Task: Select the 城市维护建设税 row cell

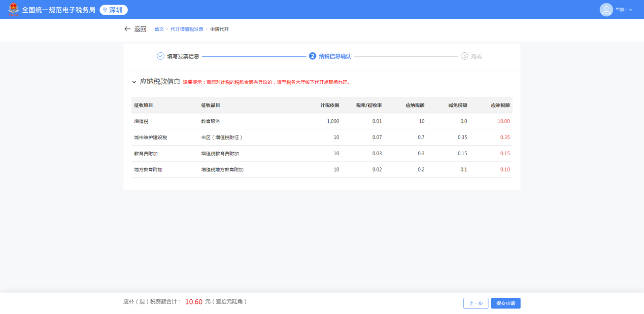Action: pos(151,137)
